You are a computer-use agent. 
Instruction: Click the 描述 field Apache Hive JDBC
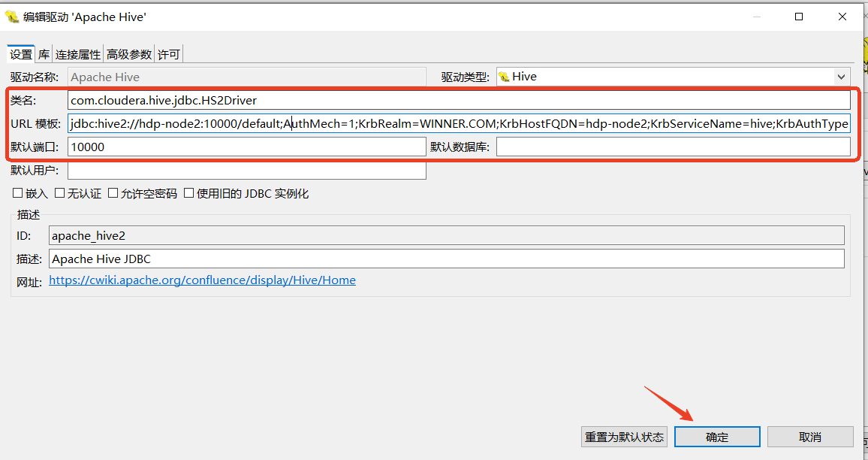point(447,259)
